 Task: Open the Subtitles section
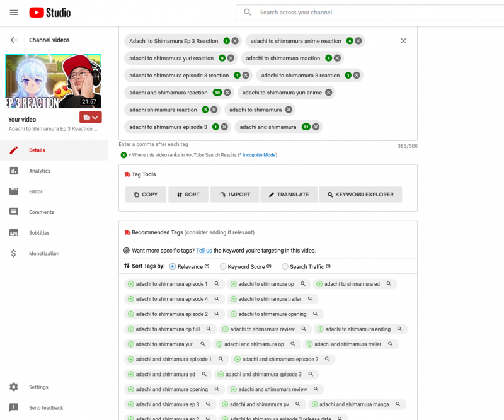[40, 233]
